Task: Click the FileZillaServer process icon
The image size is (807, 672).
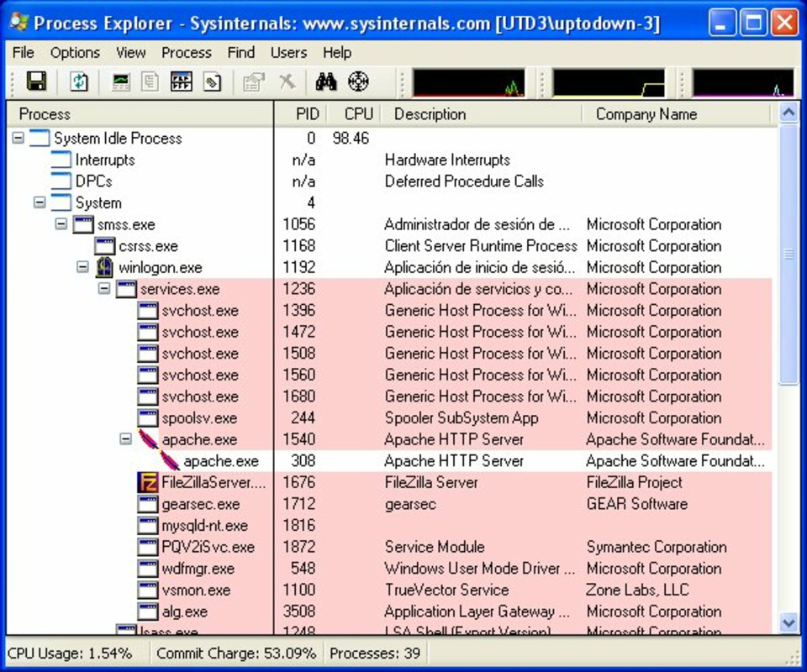Action: [147, 482]
